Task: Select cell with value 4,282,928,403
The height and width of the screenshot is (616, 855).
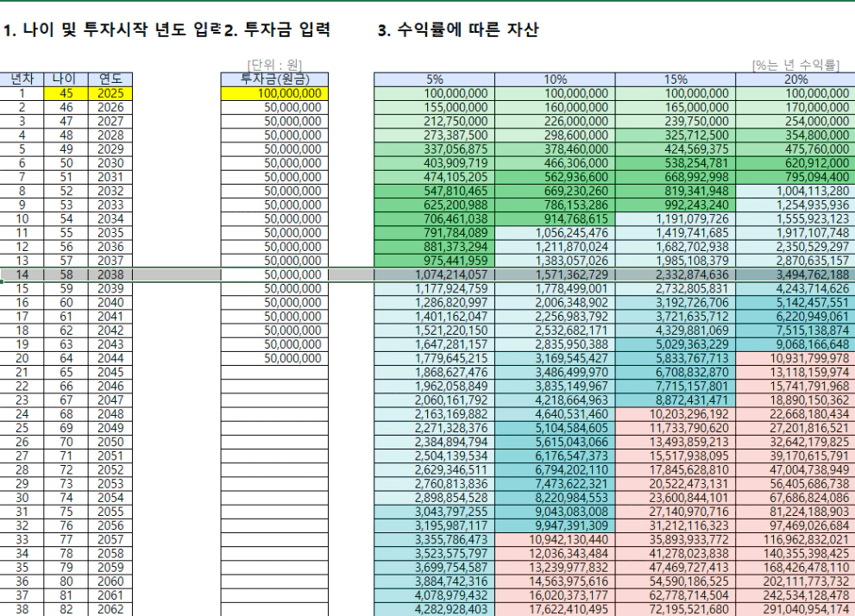Action: pyautogui.click(x=434, y=609)
